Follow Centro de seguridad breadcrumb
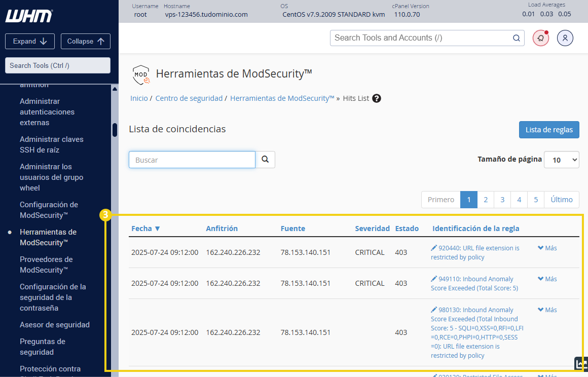This screenshot has width=588, height=377. [189, 98]
